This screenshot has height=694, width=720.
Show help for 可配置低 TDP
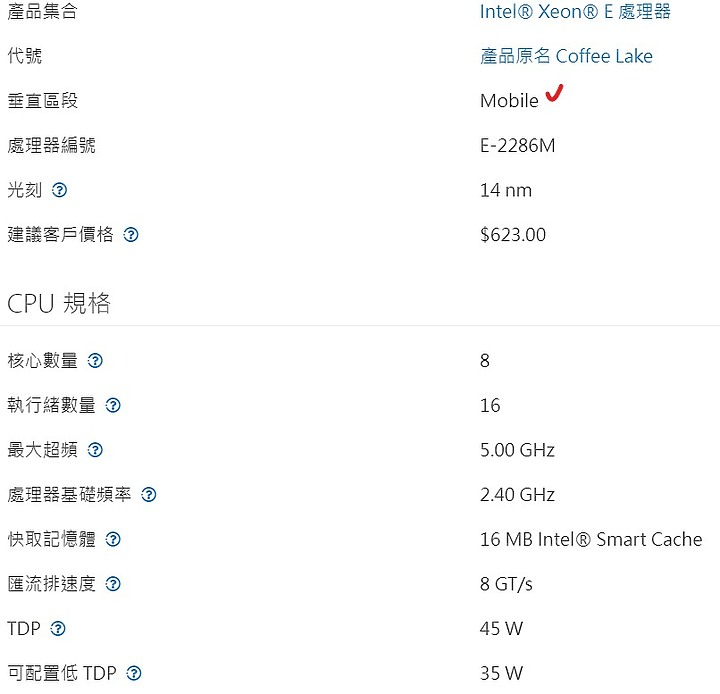pyautogui.click(x=134, y=673)
